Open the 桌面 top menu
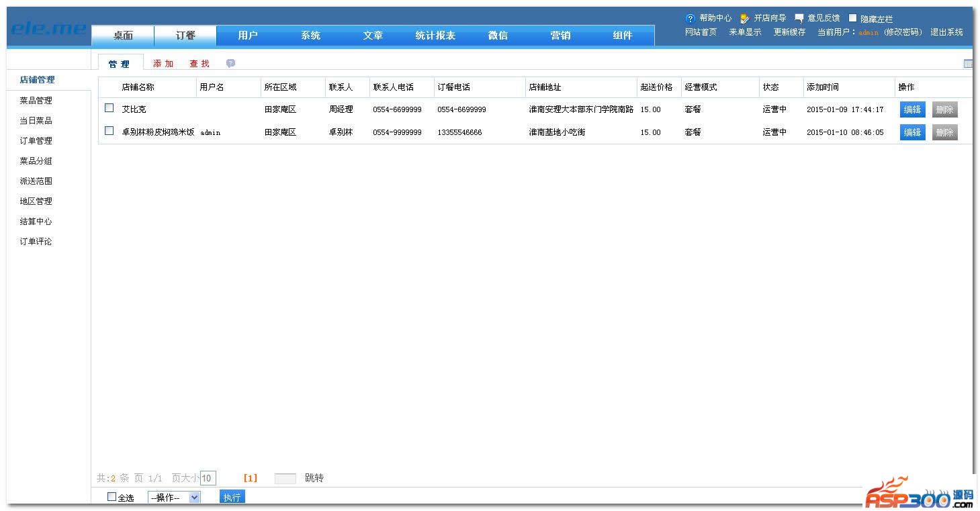980x511 pixels. tap(123, 36)
